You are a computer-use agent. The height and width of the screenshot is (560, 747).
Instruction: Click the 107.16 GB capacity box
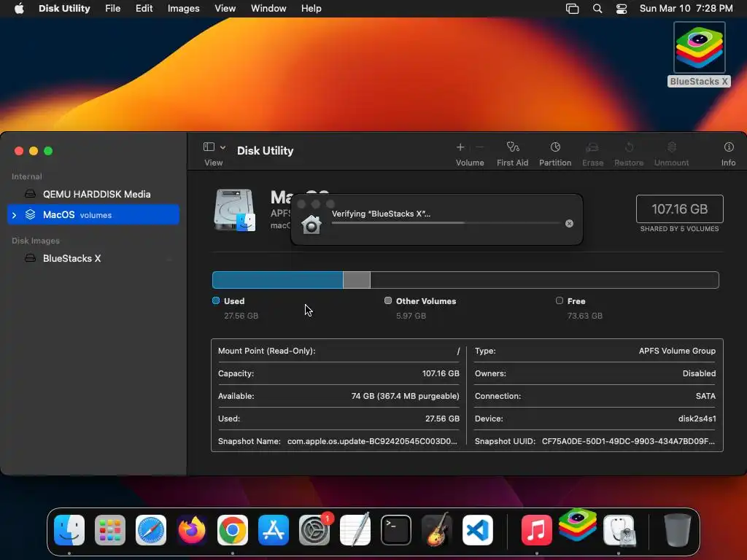[x=679, y=209]
